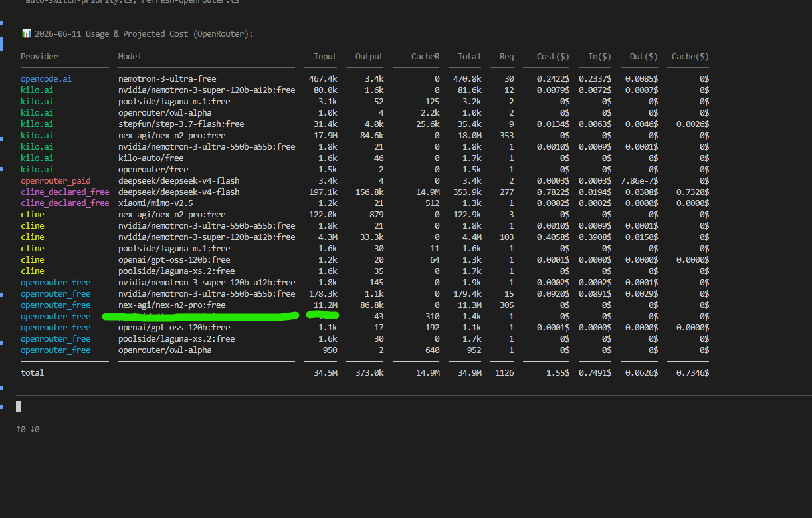The image size is (812, 518).
Task: Click the '353' request count
Action: (x=507, y=136)
